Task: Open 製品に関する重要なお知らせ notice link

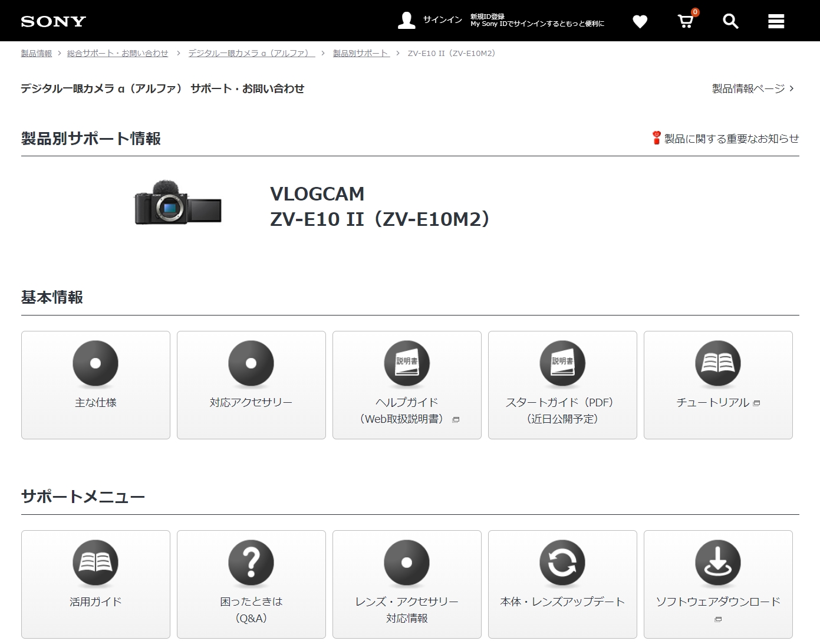Action: tap(731, 138)
